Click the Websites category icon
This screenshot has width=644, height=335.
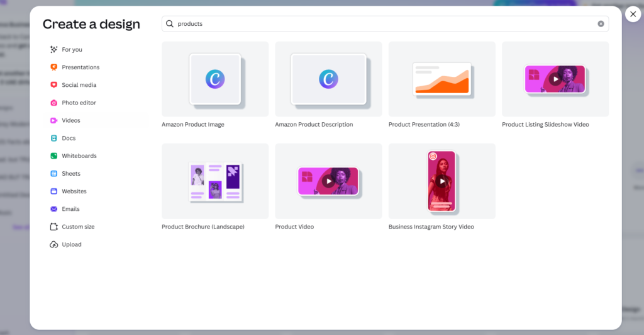click(54, 191)
